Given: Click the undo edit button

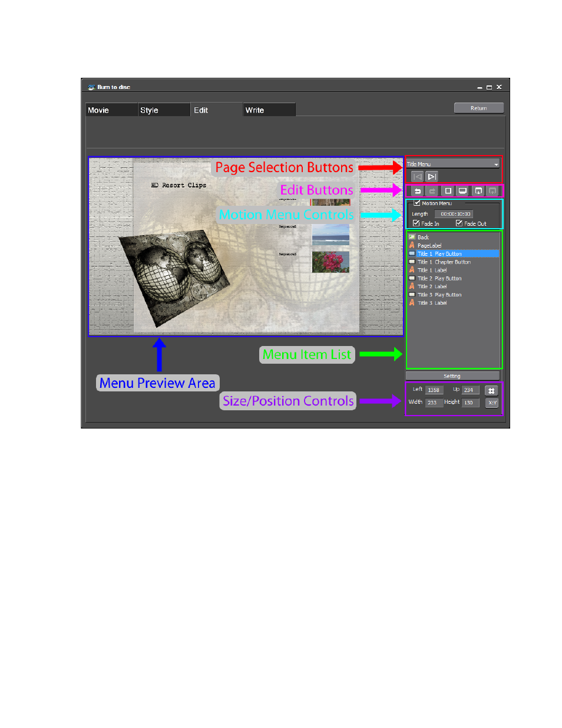Looking at the screenshot, I should pos(418,191).
